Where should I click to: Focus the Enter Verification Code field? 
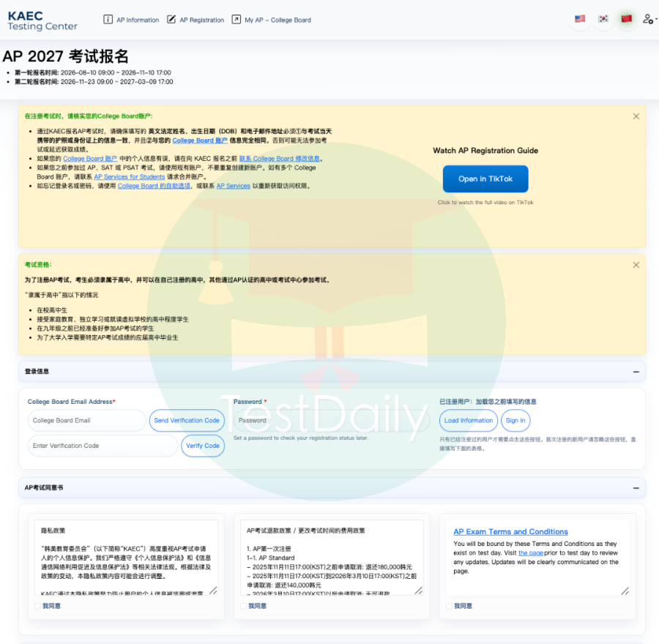[x=103, y=446]
